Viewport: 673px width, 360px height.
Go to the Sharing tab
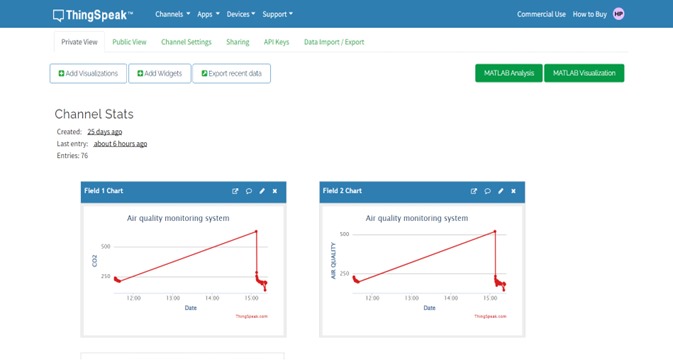click(238, 42)
